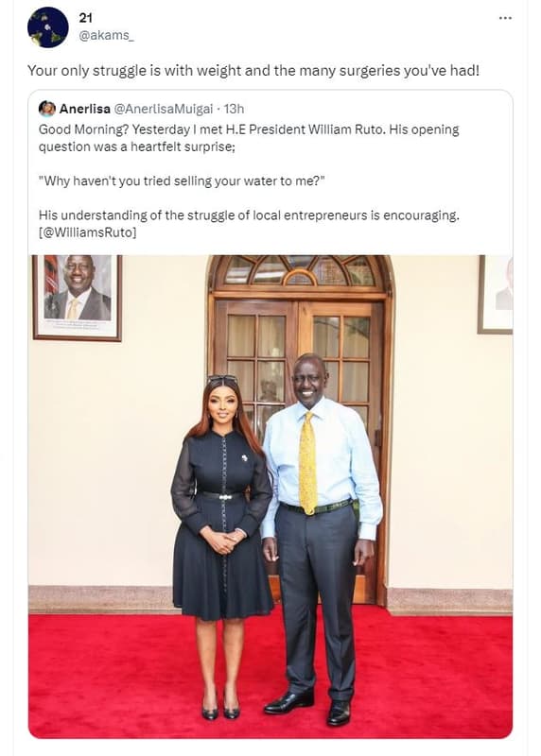The image size is (541, 756).
Task: Click the partial framed picture on the right wall
Action: pyautogui.click(x=496, y=294)
